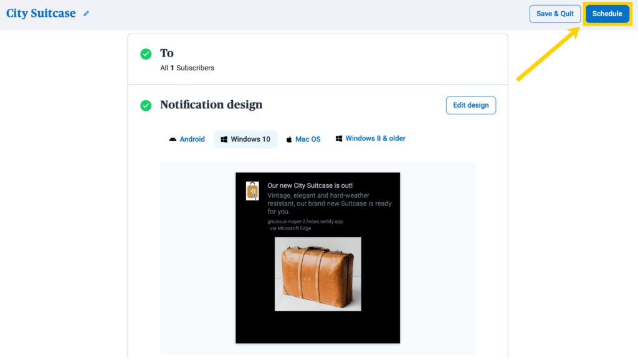Show the Windows 8 & older preview

pyautogui.click(x=370, y=139)
